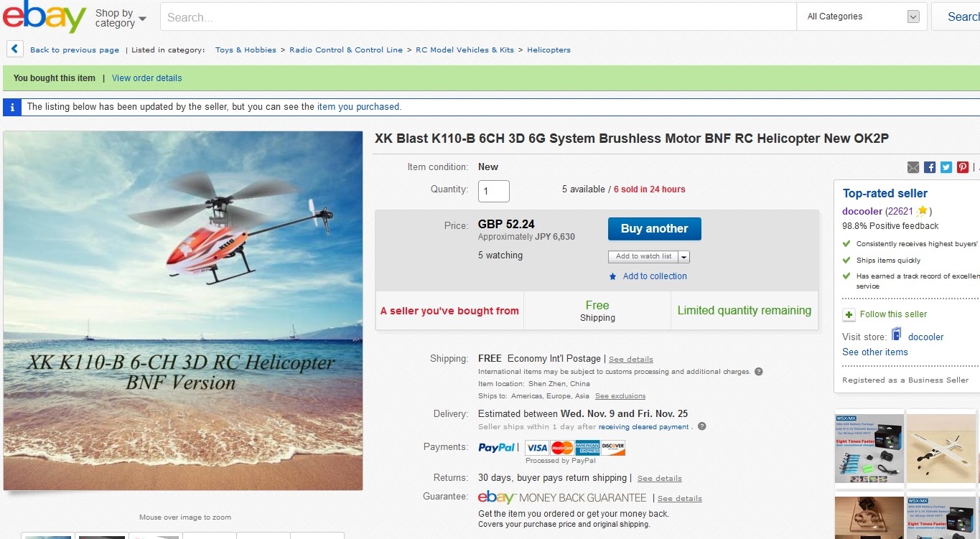Image resolution: width=980 pixels, height=539 pixels.
Task: Click the Search button
Action: coord(956,17)
